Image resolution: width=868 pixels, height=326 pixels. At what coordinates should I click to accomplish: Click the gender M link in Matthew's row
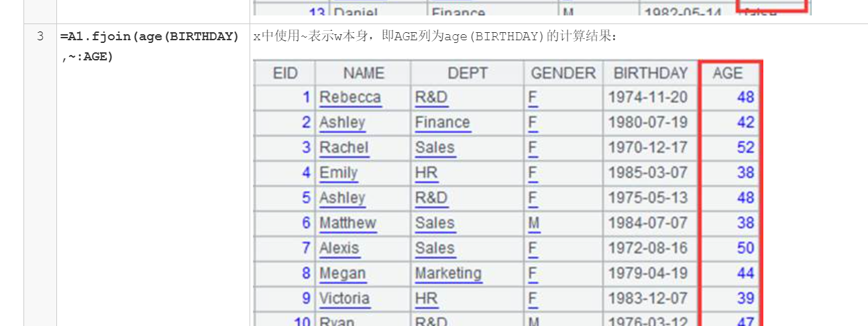pyautogui.click(x=534, y=223)
